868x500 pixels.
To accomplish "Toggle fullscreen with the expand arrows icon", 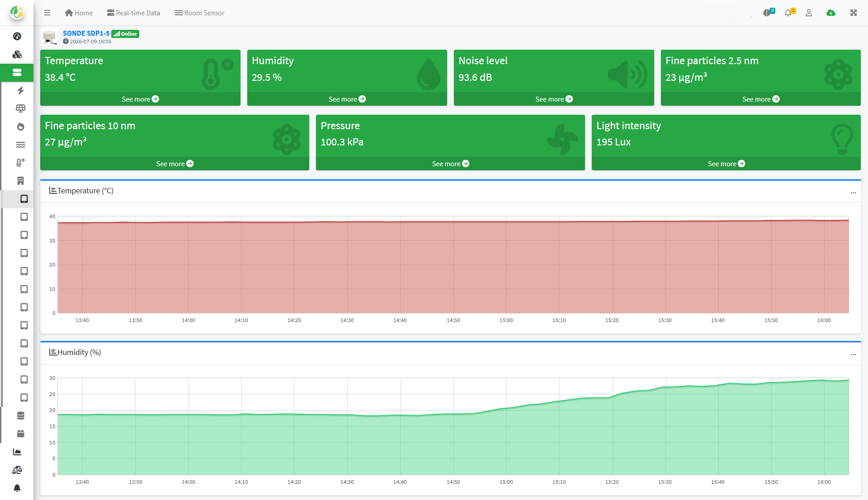I will click(x=854, y=13).
